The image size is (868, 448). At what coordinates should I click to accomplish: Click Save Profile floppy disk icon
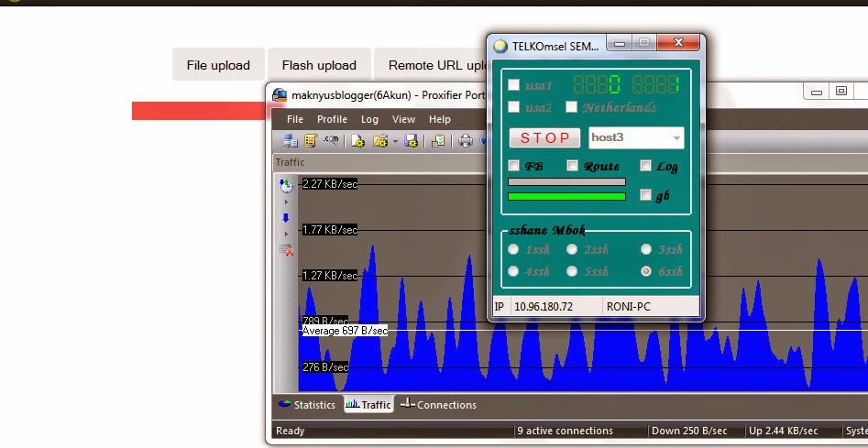point(412,141)
